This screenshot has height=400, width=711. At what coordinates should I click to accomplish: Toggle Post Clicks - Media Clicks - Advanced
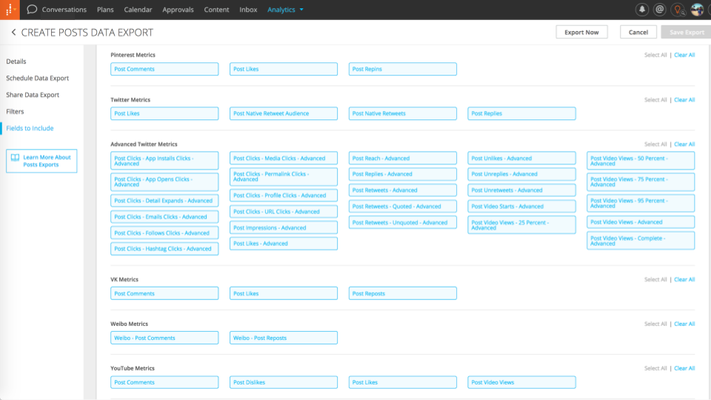283,158
